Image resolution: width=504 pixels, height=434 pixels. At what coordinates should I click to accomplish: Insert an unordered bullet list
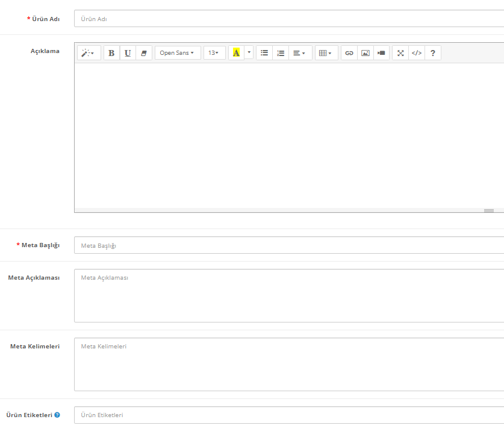pyautogui.click(x=264, y=53)
